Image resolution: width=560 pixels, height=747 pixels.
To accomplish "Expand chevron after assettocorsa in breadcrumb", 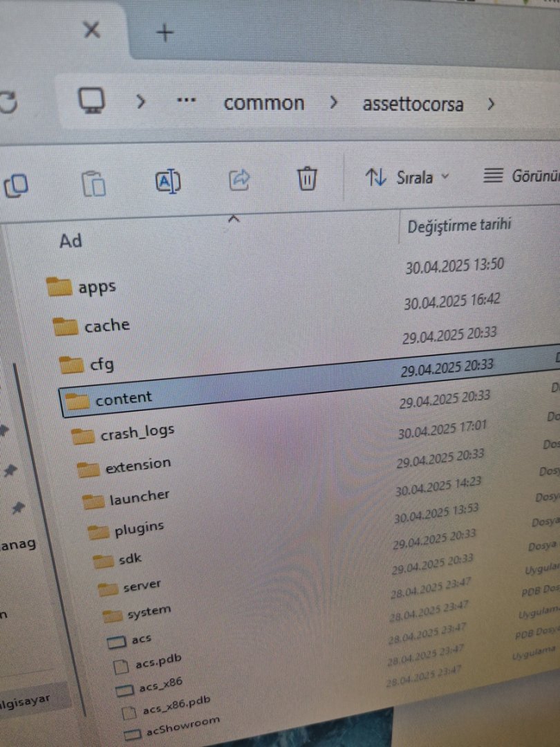I will click(491, 104).
